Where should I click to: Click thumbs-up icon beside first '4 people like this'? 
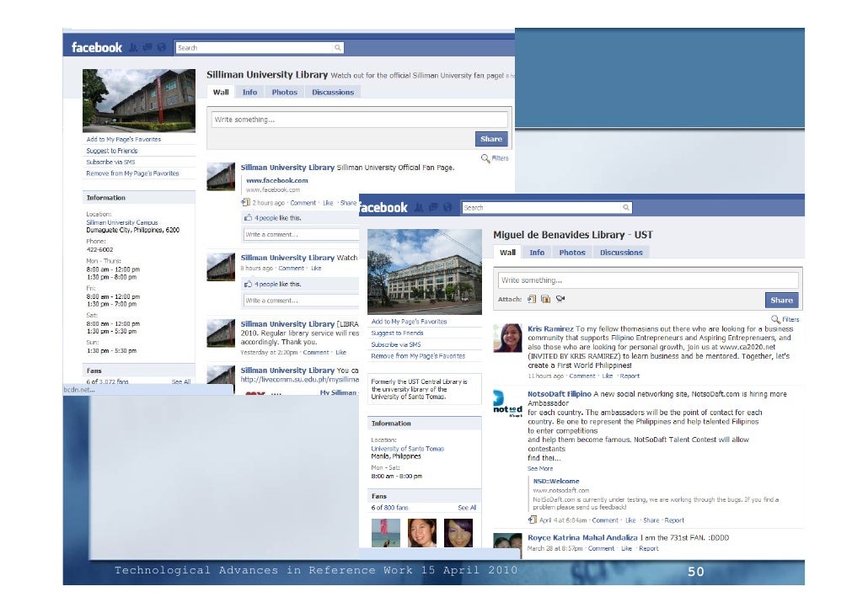[x=248, y=217]
